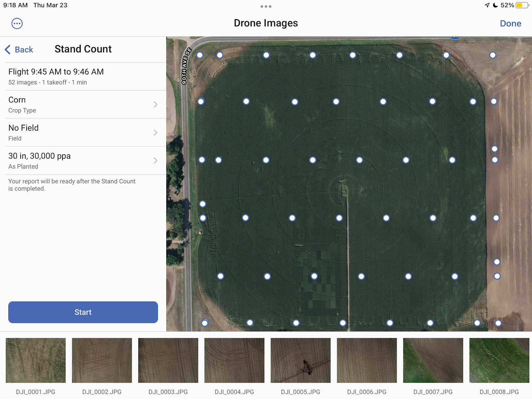Tap the Do Not Disturb moon icon
Screen dimensions: 532x399
[495, 5]
